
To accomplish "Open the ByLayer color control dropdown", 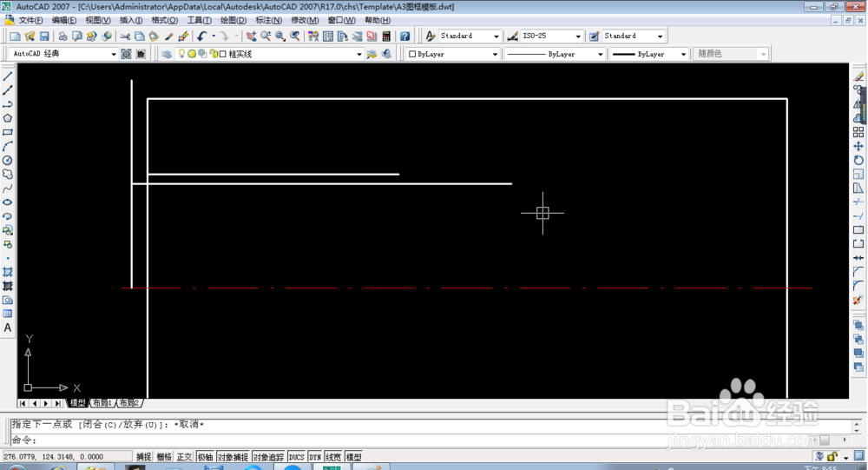I will [x=495, y=54].
